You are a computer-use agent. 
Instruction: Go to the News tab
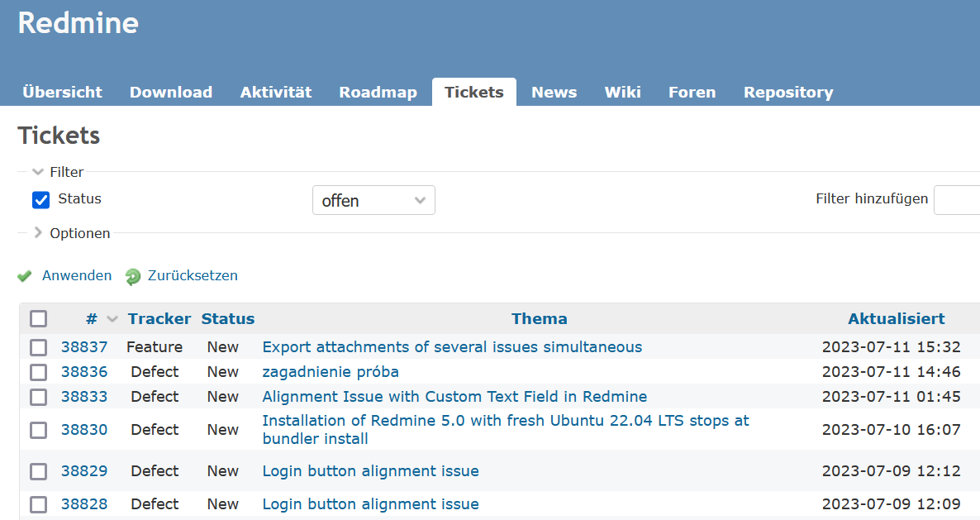554,92
